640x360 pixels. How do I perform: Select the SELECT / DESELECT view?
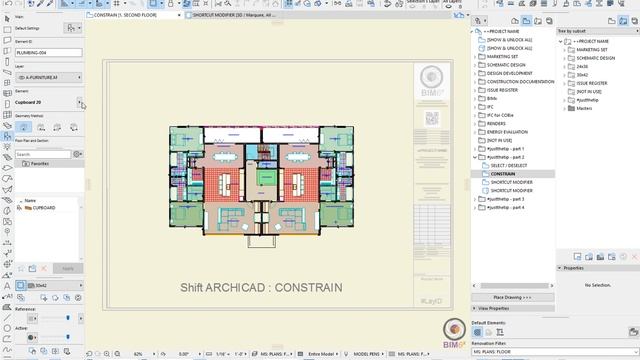coord(509,165)
